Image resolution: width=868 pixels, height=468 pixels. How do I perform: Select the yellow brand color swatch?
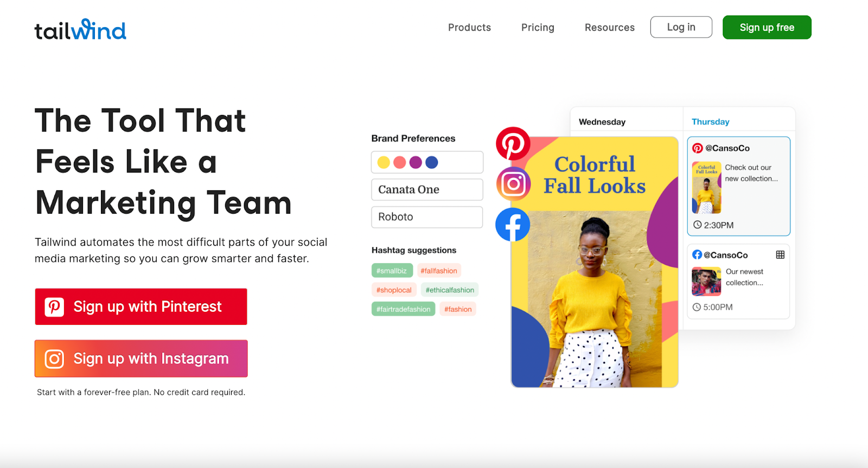384,162
